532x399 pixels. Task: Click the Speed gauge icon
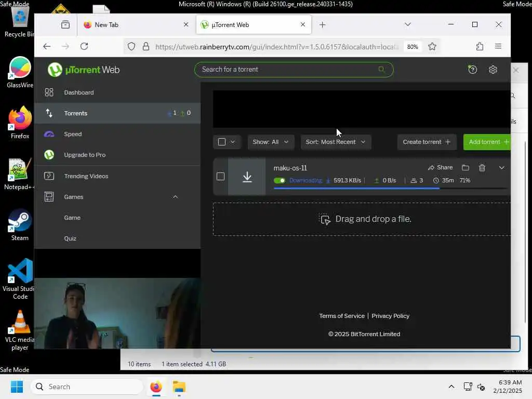click(x=49, y=134)
